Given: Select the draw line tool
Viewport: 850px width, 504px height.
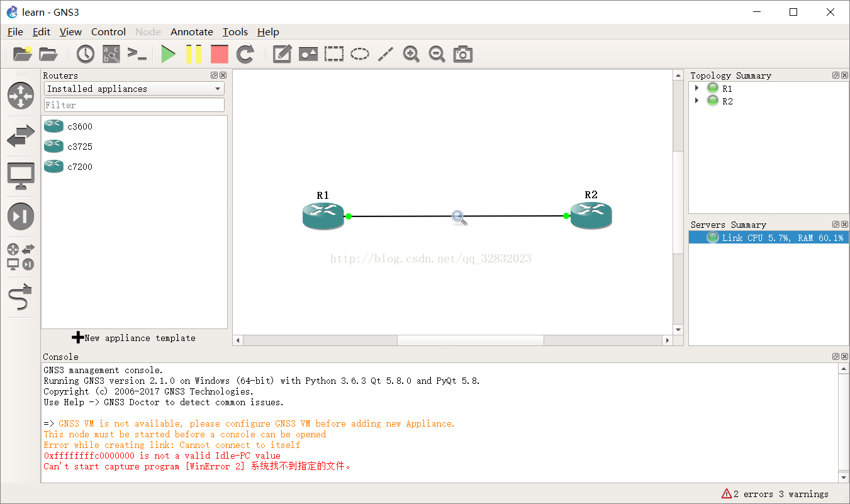Looking at the screenshot, I should pos(385,54).
